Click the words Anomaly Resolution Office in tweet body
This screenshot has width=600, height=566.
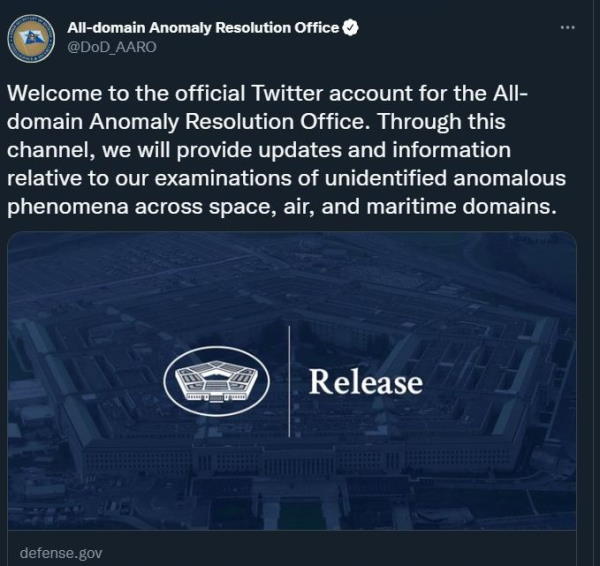pos(226,122)
